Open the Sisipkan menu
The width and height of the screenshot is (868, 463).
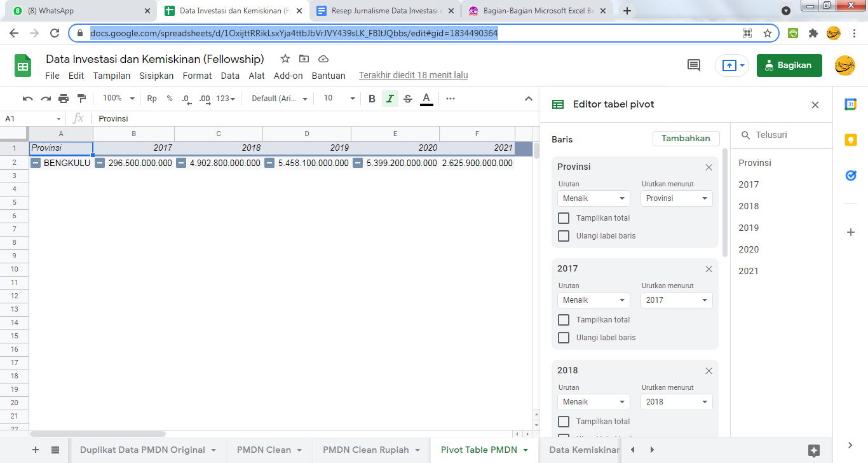point(156,76)
